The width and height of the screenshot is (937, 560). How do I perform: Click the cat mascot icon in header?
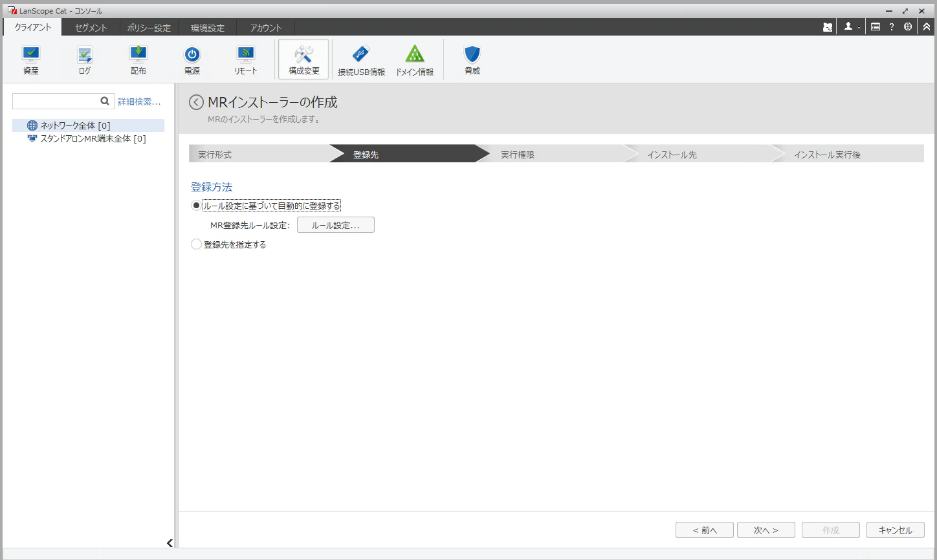coord(828,27)
